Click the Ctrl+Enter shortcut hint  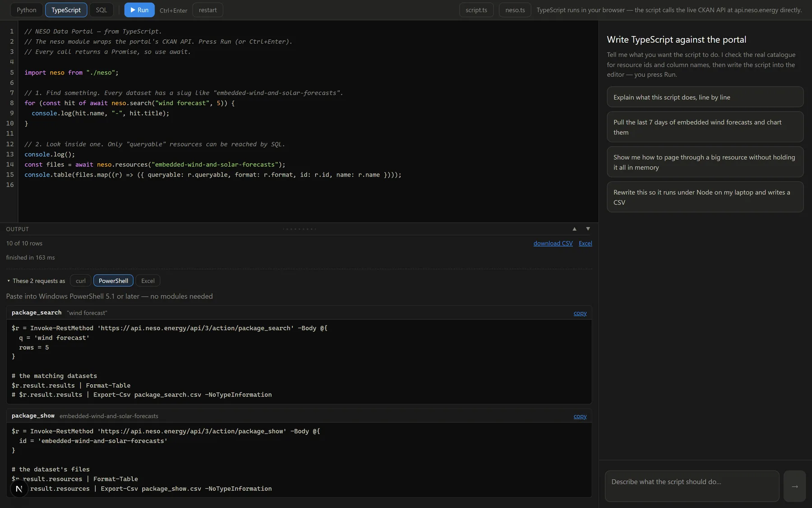[x=173, y=10]
